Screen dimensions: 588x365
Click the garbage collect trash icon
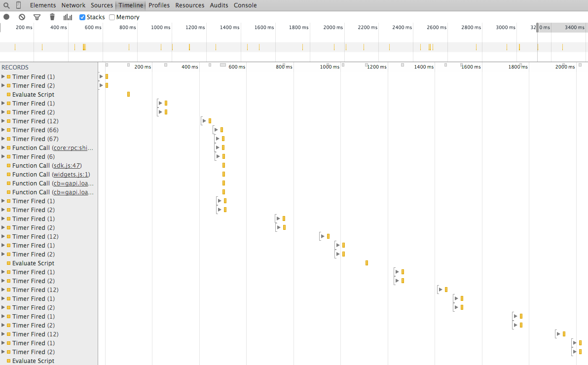click(x=52, y=17)
